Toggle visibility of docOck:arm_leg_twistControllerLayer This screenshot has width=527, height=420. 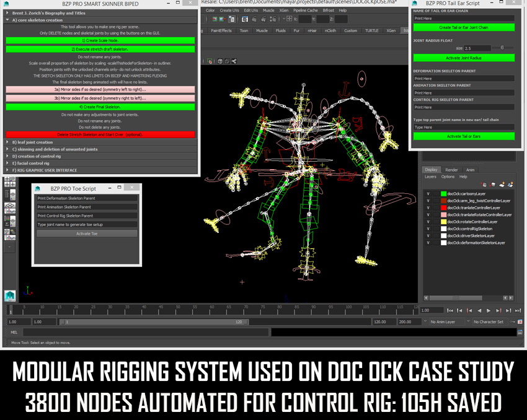(x=428, y=201)
